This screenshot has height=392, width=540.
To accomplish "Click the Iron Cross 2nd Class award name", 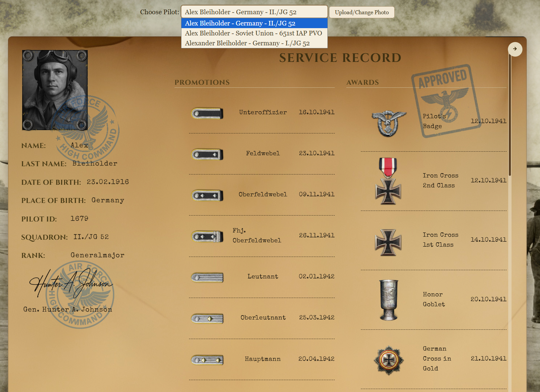I will pos(440,180).
